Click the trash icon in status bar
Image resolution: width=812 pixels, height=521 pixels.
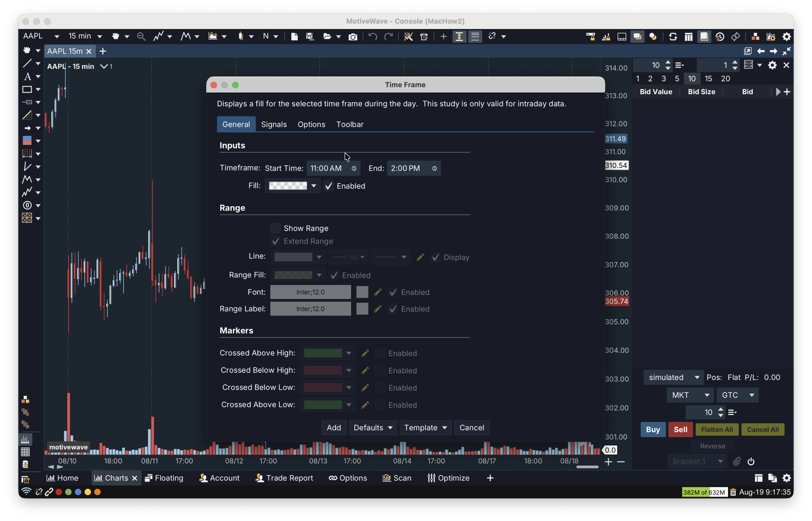(733, 492)
